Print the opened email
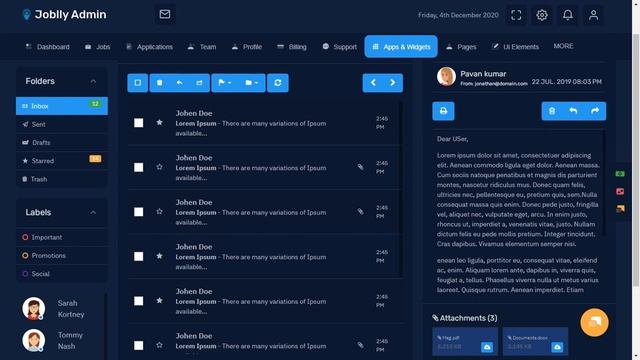Viewport: 640px width, 360px height. click(x=443, y=111)
